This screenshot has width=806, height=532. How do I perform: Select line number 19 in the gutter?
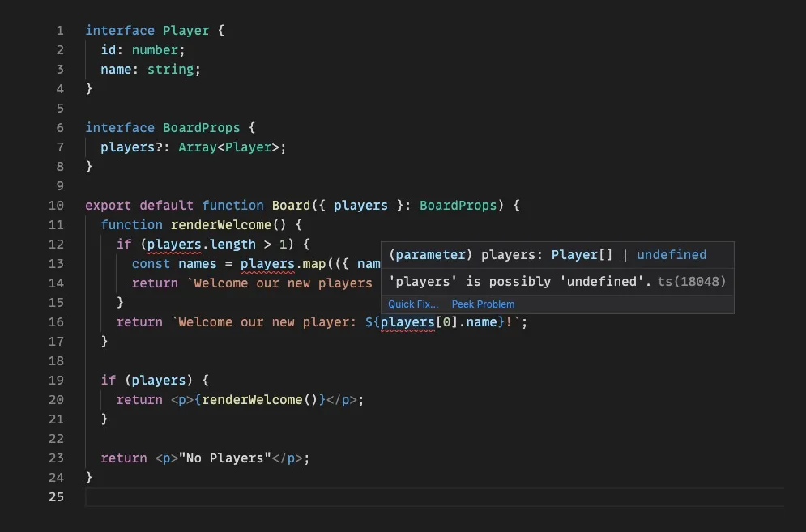pos(56,380)
